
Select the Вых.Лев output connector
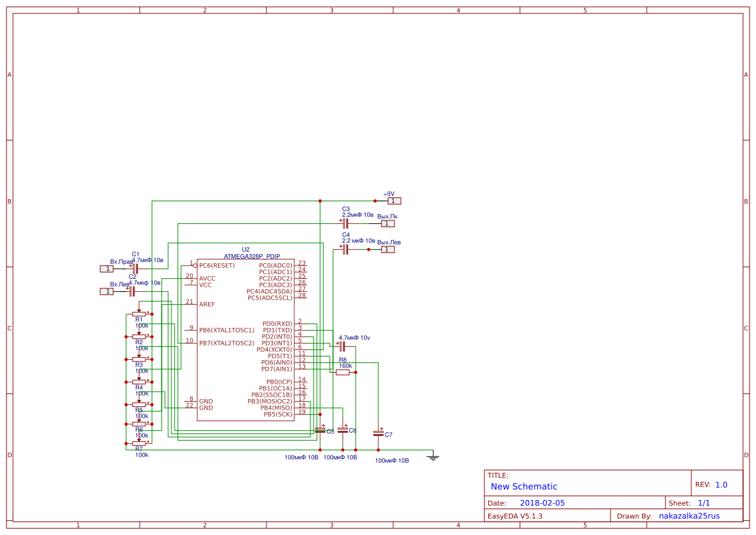pos(387,250)
